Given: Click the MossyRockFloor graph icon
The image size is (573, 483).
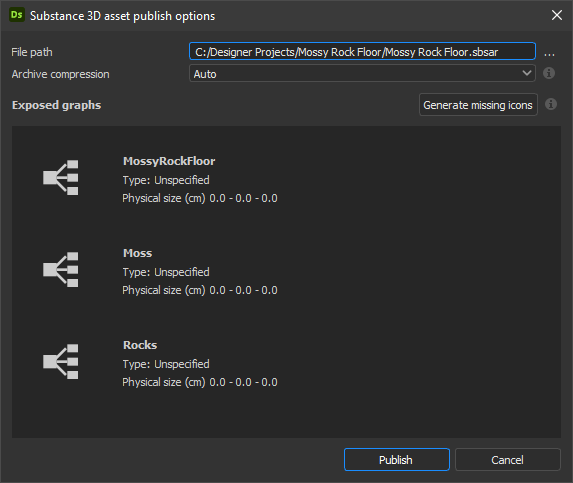Looking at the screenshot, I should pyautogui.click(x=61, y=178).
